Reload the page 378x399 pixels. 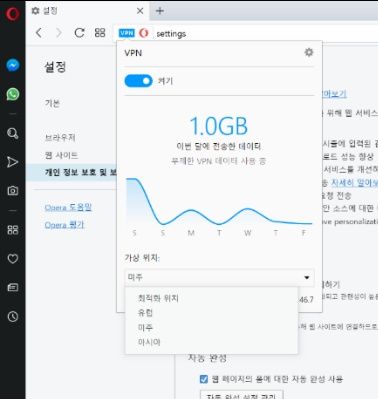tap(79, 33)
